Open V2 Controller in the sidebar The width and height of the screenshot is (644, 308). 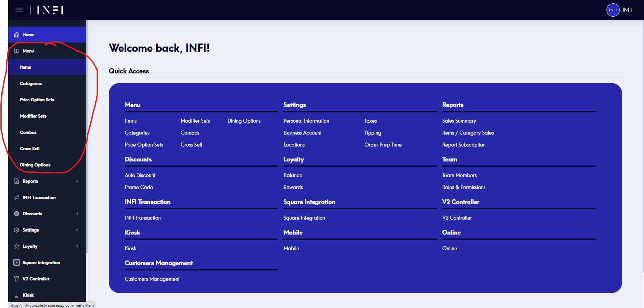[47, 279]
